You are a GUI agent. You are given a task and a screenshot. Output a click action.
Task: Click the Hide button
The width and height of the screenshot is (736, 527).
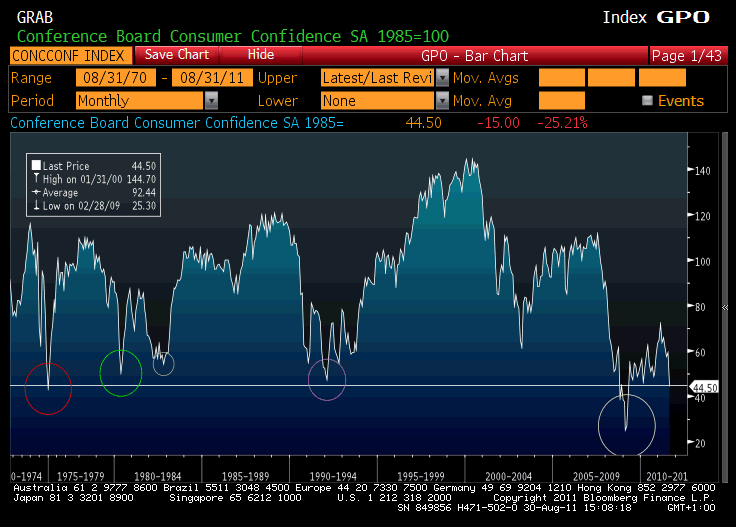(261, 55)
